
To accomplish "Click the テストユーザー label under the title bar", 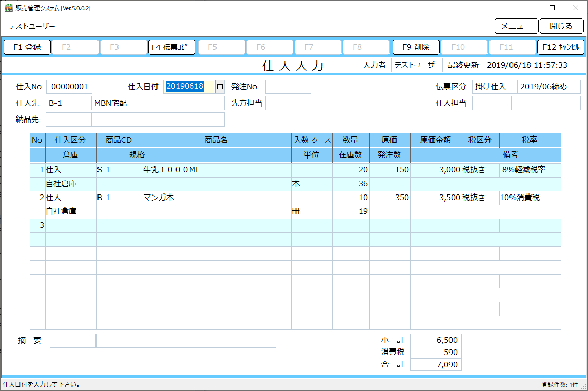I will coord(32,26).
